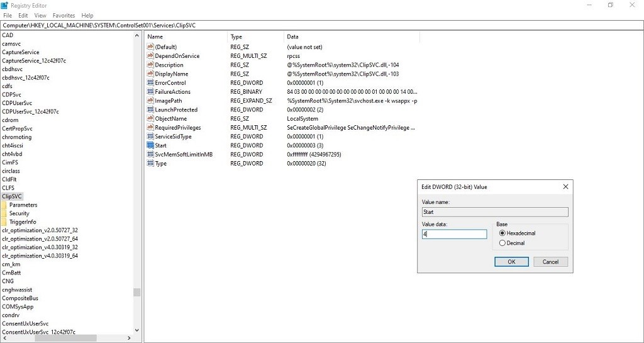Select the CimFS key

pyautogui.click(x=11, y=162)
